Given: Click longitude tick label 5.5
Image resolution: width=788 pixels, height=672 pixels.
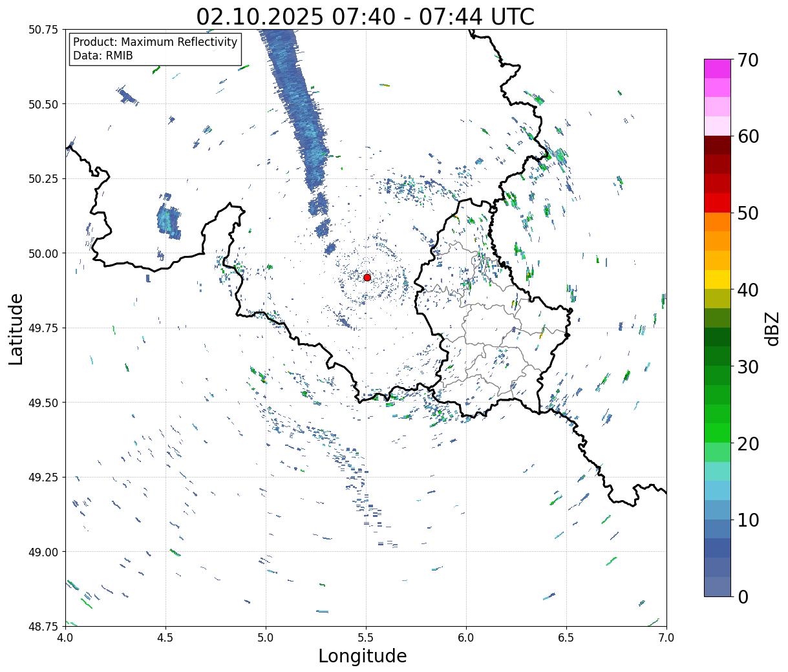Looking at the screenshot, I should click(x=366, y=638).
